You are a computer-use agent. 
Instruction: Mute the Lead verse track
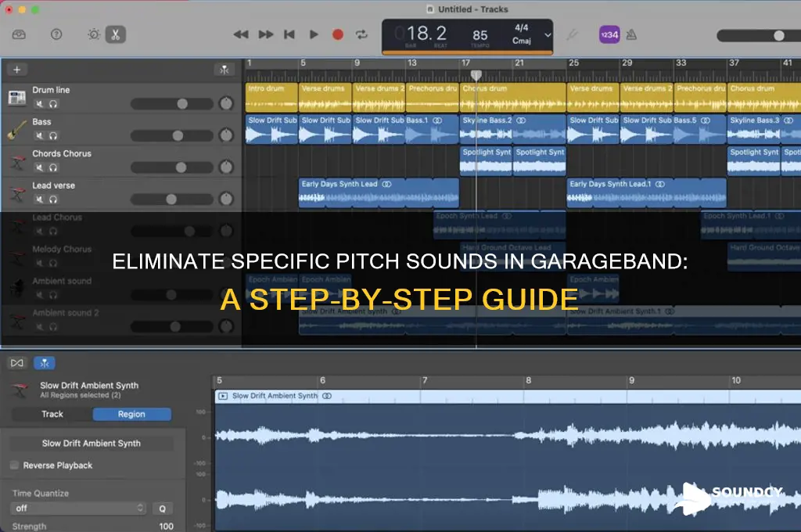coord(39,199)
